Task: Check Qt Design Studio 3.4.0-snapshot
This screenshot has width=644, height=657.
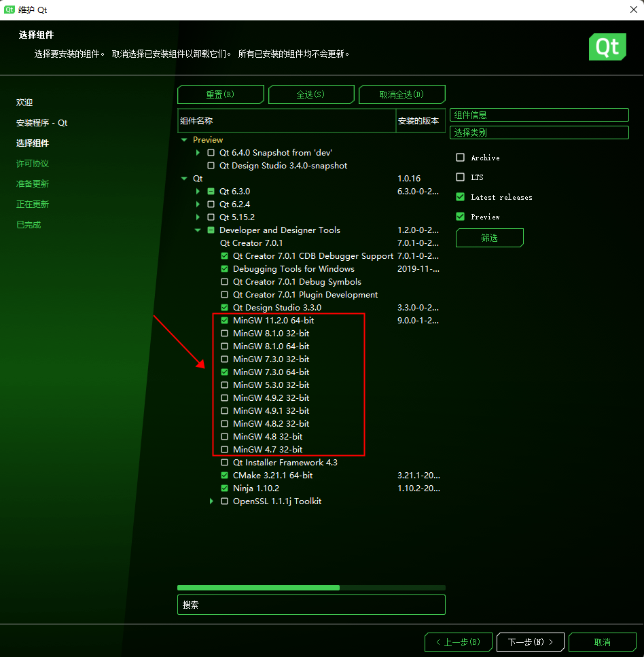Action: click(x=211, y=166)
